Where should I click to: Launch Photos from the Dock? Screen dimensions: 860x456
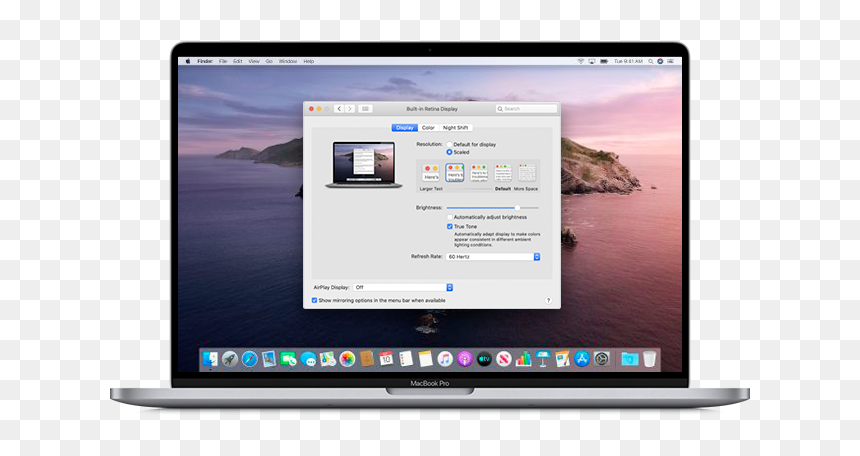pos(347,359)
